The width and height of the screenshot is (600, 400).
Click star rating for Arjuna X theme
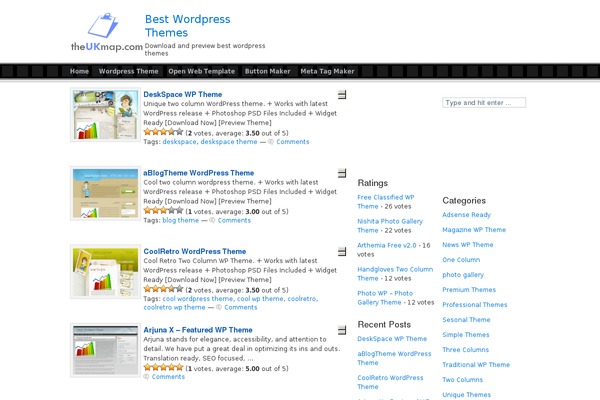[x=163, y=367]
